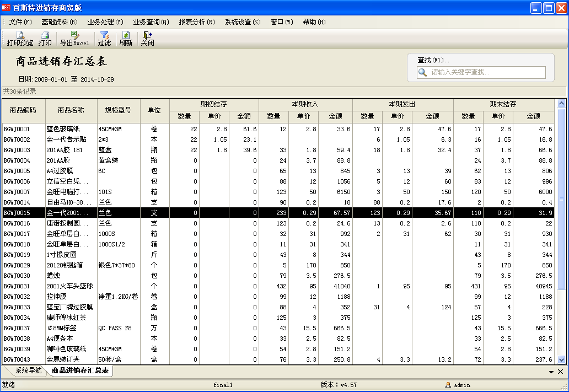Screen dimensions: 569x392
Task: Click the scrollbar up arrow of the table
Action: pos(561,103)
